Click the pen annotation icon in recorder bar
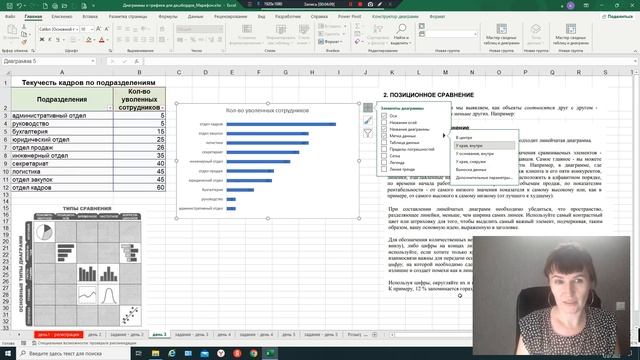The width and height of the screenshot is (640, 360). (380, 4)
